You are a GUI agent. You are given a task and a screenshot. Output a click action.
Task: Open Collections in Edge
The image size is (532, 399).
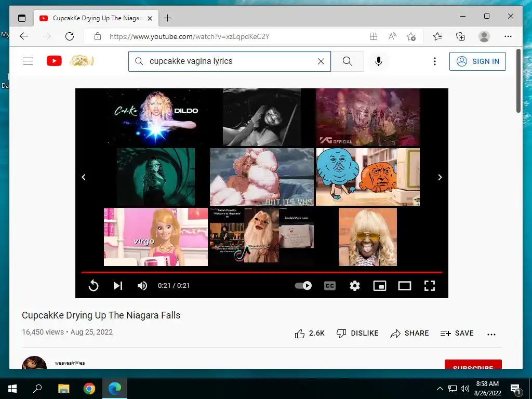(x=460, y=36)
